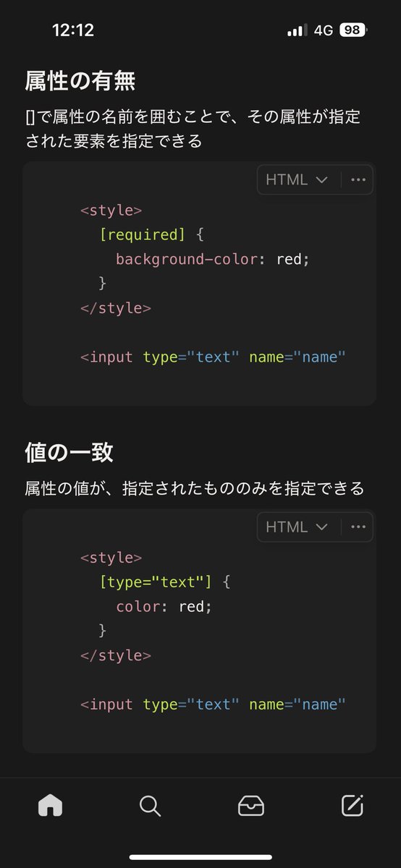
Task: Click the background-color: red; code line
Action: tap(213, 258)
